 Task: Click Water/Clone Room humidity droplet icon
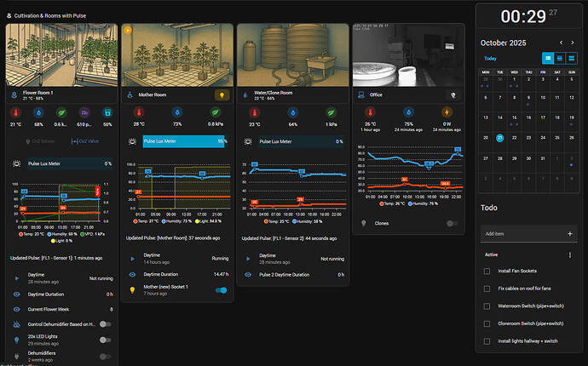point(293,112)
